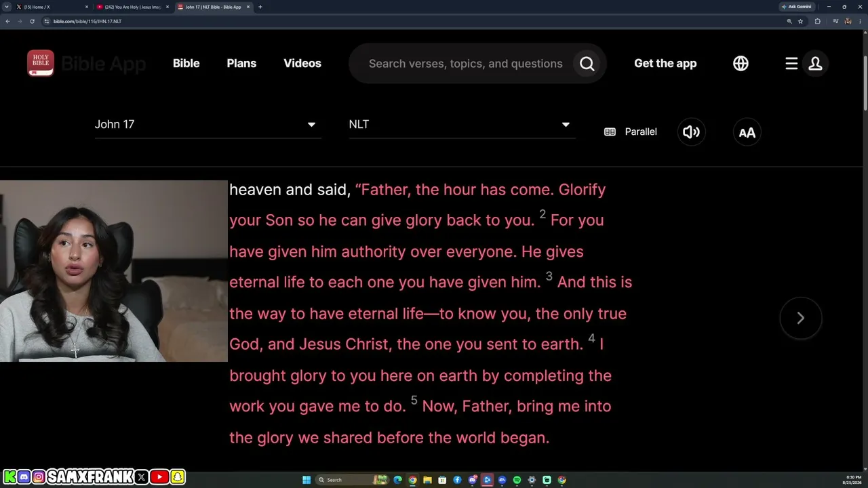Click the zoom magnifier in address bar
Viewport: 868px width, 488px height.
789,21
